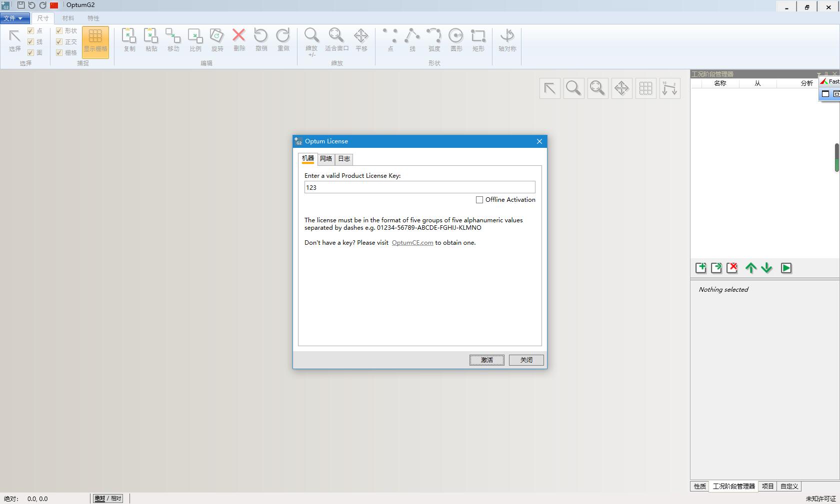This screenshot has width=840, height=504.
Task: Click the green vertical scrollbar thumb
Action: pyautogui.click(x=836, y=158)
